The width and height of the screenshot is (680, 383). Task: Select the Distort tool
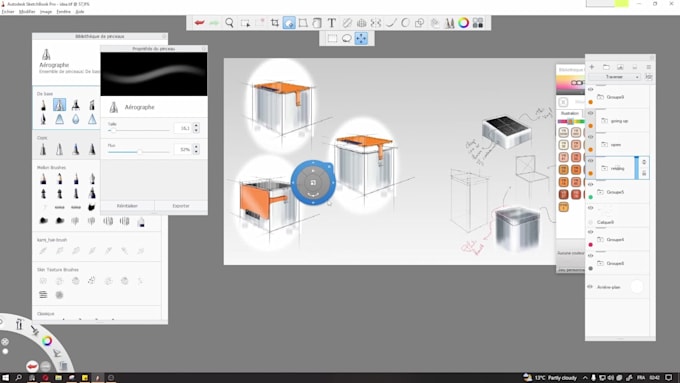(303, 23)
